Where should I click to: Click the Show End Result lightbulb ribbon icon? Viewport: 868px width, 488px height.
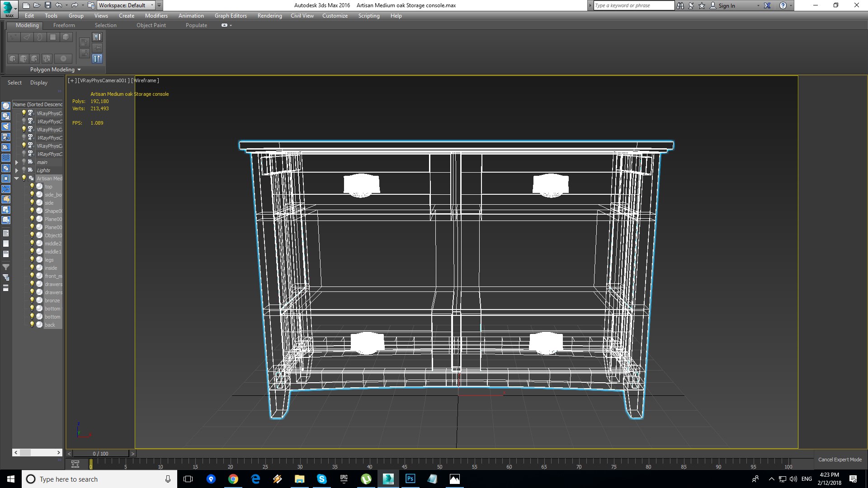point(97,37)
